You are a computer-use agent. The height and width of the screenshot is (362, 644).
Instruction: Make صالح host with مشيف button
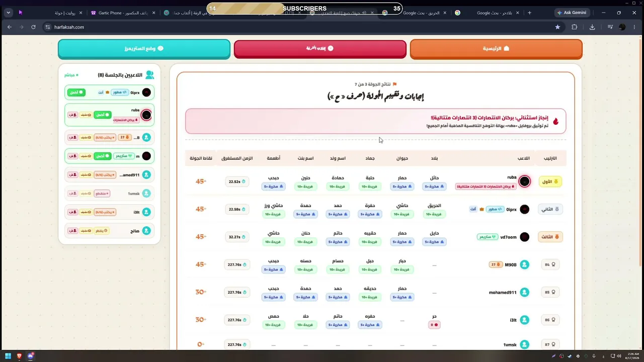coord(87,231)
